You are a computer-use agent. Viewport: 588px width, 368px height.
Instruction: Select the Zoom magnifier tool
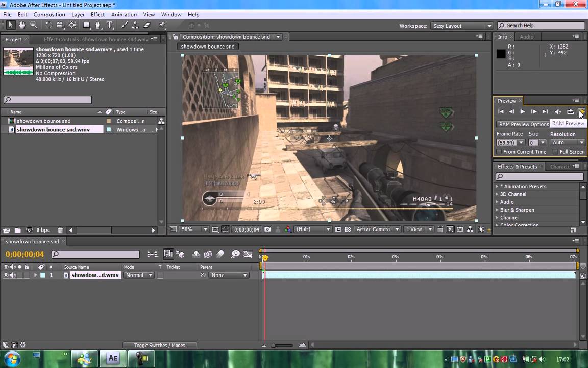click(x=34, y=25)
